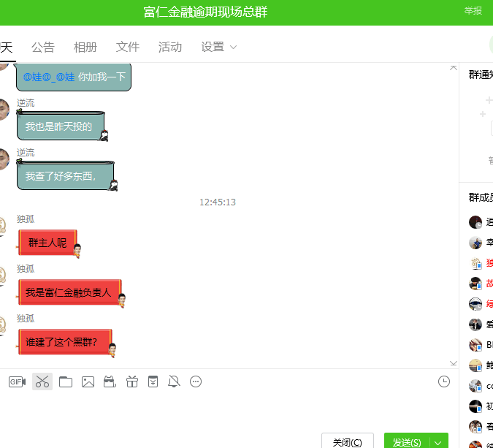This screenshot has height=448, width=493.
Task: Click the message 谁建了这个黑群?
Action: point(65,342)
